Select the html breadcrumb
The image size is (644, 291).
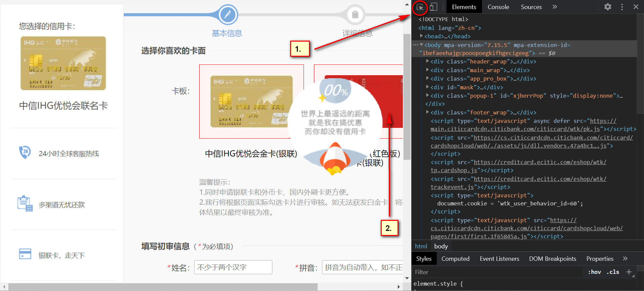tap(421, 246)
